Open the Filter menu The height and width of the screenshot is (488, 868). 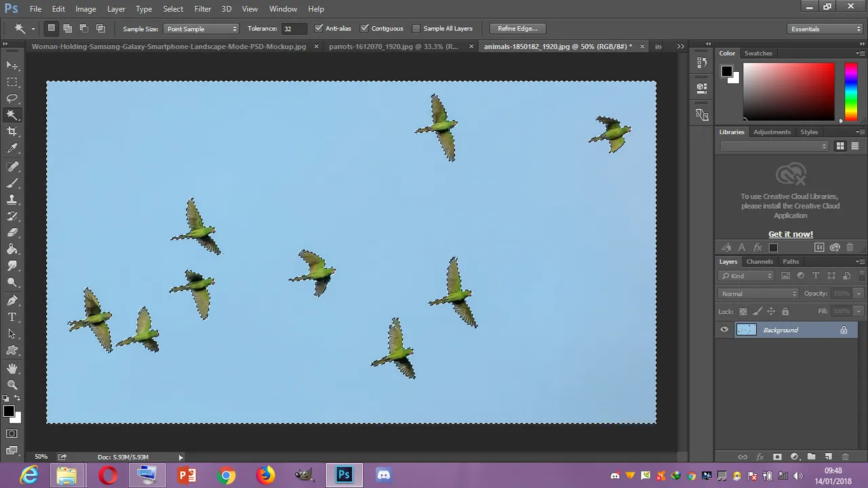203,9
